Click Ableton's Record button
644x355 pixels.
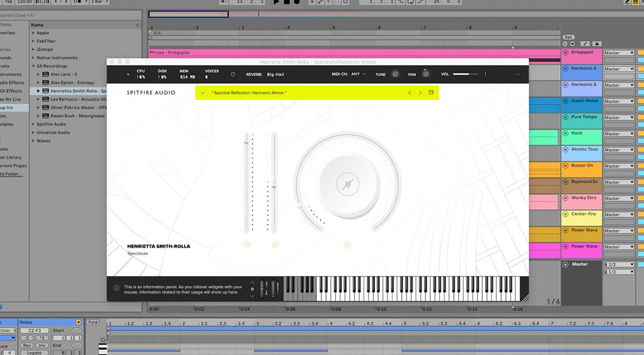point(296,2)
